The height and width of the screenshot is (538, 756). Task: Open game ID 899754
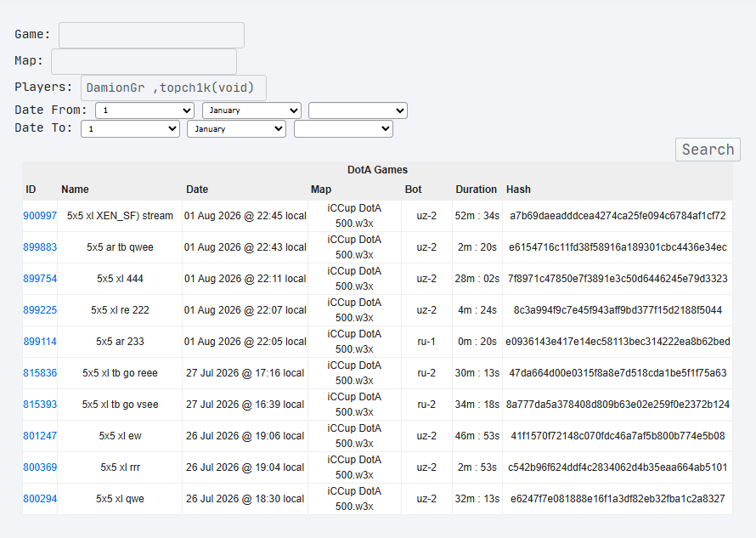click(x=40, y=279)
